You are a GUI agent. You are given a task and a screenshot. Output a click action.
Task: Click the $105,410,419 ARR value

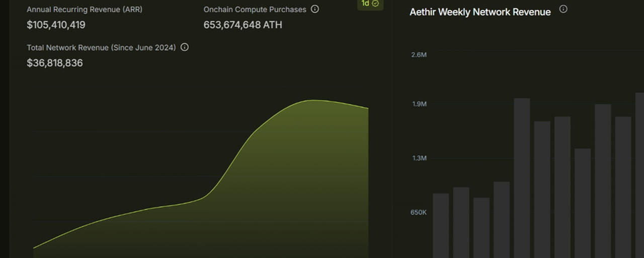[56, 25]
